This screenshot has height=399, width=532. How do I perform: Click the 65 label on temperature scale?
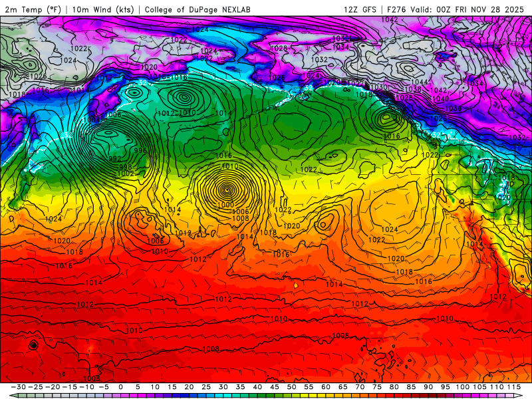pyautogui.click(x=342, y=387)
